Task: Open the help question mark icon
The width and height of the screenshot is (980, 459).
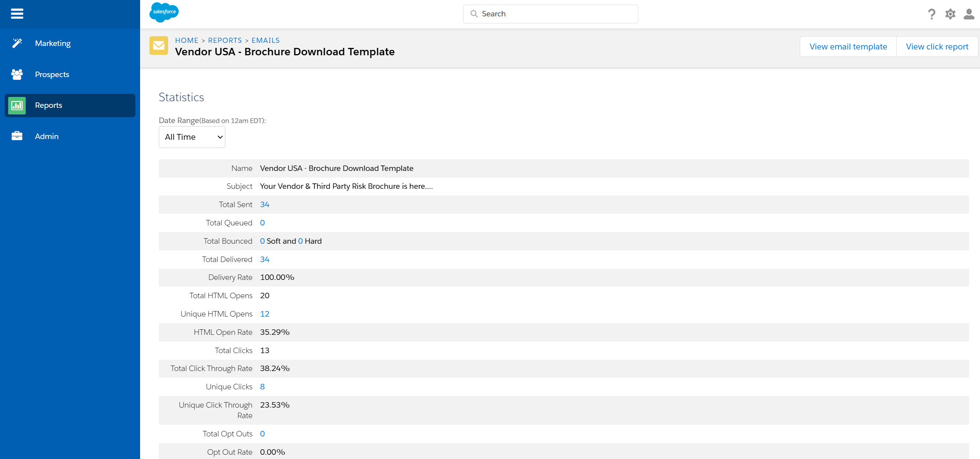Action: point(931,14)
